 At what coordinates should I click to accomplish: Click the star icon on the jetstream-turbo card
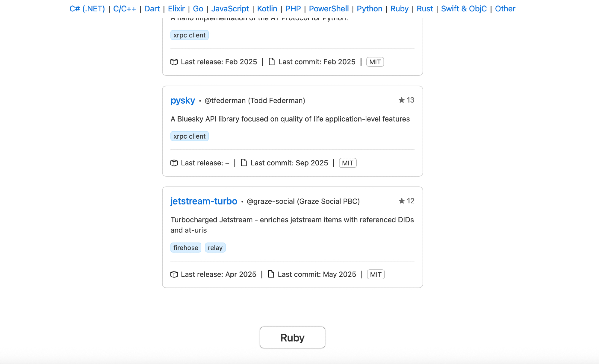click(x=402, y=201)
